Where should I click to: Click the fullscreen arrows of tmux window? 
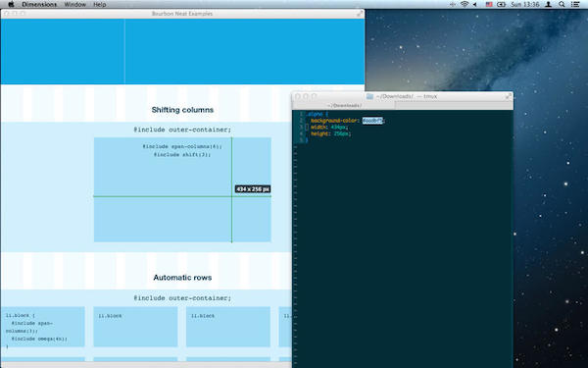tap(508, 96)
